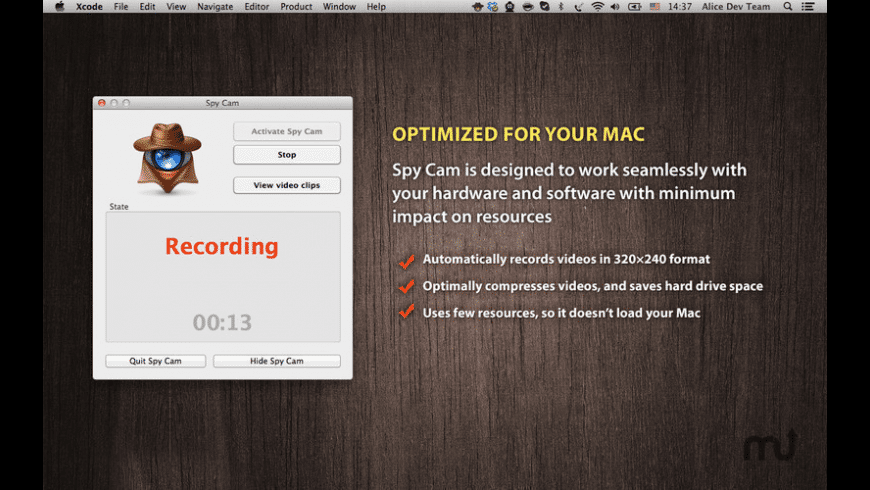Open the volume control menu

[x=615, y=7]
